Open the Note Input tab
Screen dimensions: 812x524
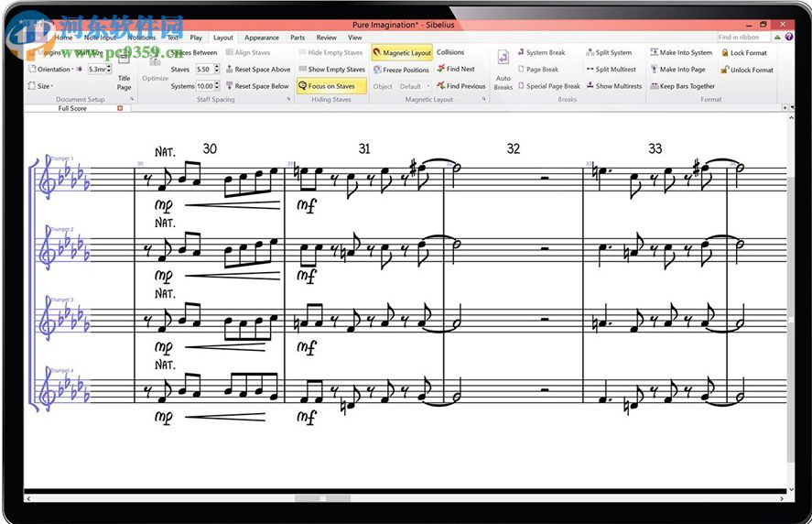tap(100, 38)
